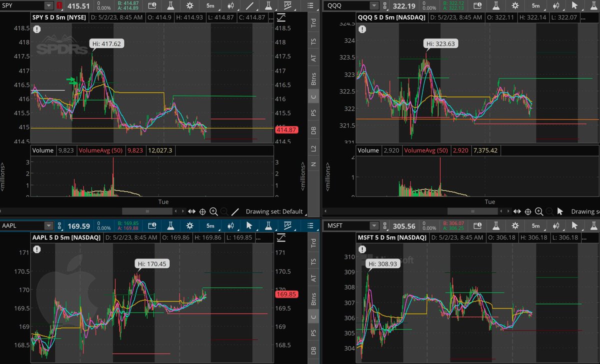Open Studies flask on QQQ chart
600x364 pixels.
(497, 5)
